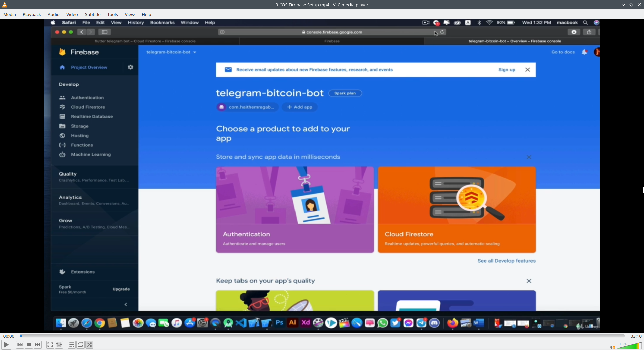Open the Playback menu
The width and height of the screenshot is (644, 350).
point(32,14)
